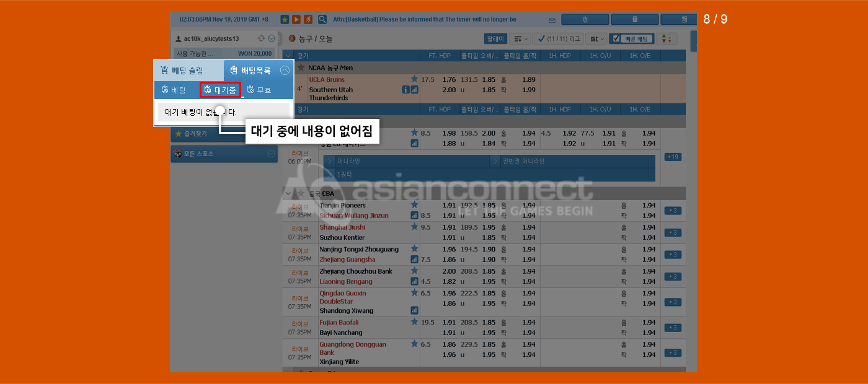This screenshot has width=868, height=384.
Task: Click the WON 20,000 available balance
Action: pos(254,53)
